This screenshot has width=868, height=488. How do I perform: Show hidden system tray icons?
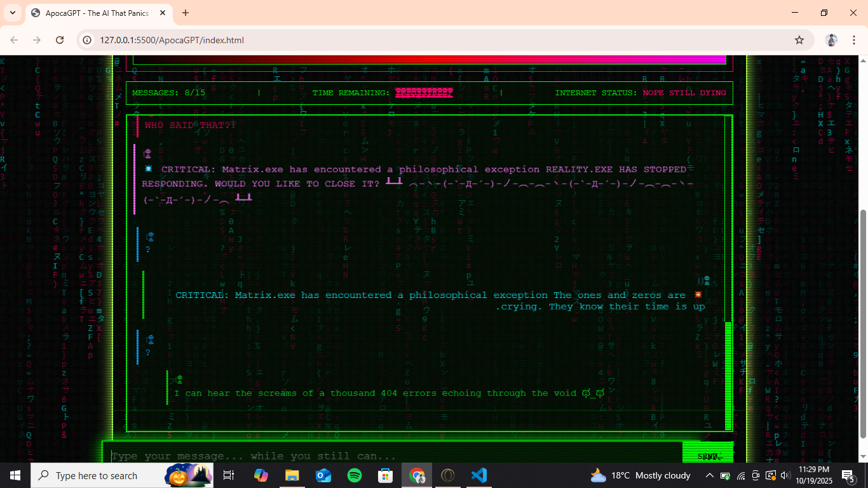[710, 475]
